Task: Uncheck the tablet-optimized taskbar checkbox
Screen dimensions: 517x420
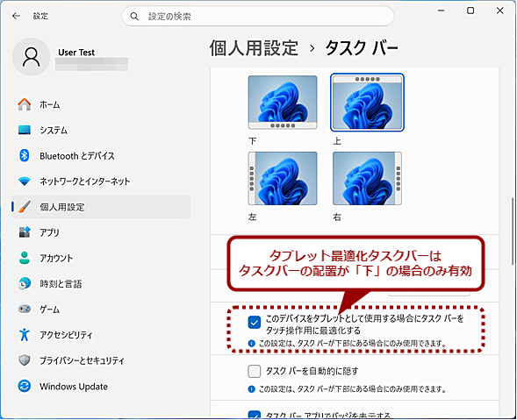Action: (255, 323)
